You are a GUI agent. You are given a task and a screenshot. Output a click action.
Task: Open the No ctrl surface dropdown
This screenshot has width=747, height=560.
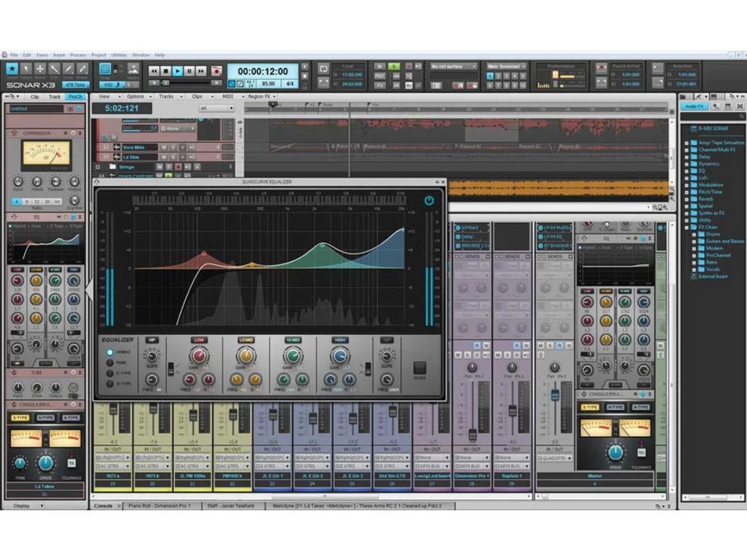[x=454, y=66]
